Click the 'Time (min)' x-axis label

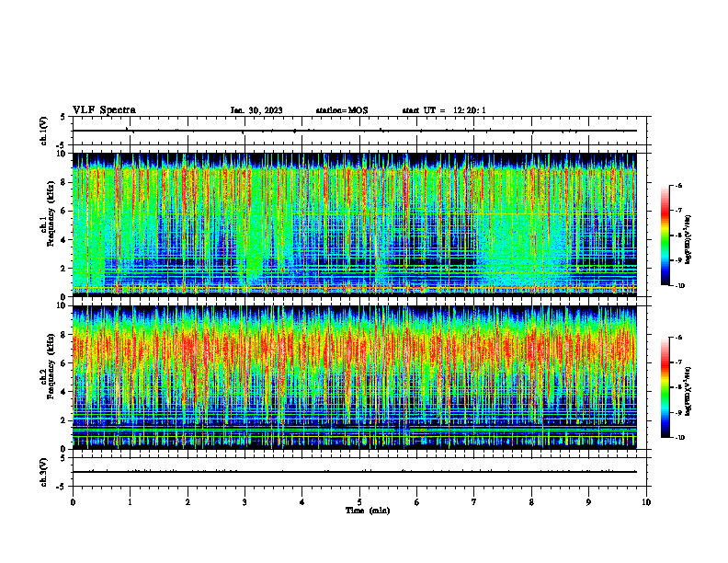(368, 511)
